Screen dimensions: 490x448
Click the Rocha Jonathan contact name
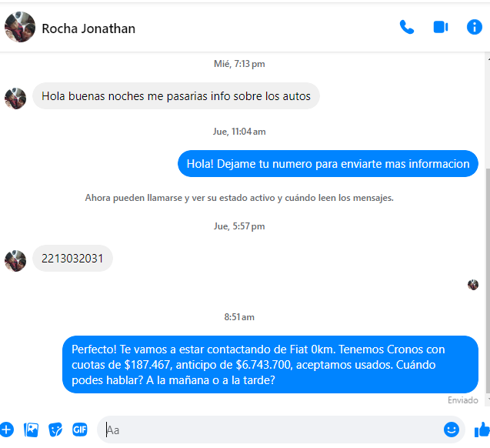point(88,28)
